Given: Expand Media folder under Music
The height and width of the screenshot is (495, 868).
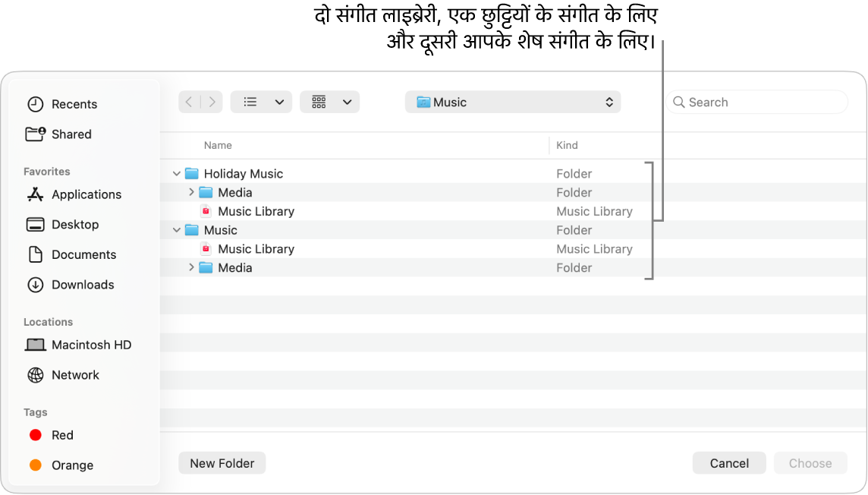Looking at the screenshot, I should point(191,267).
